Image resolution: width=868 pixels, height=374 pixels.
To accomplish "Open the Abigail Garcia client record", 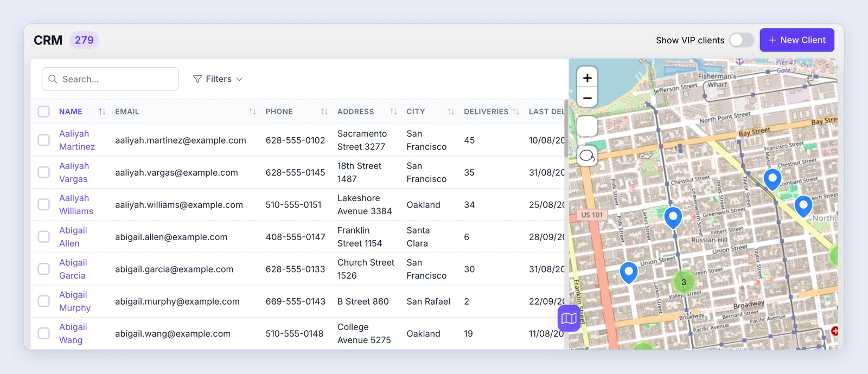I will tap(73, 269).
